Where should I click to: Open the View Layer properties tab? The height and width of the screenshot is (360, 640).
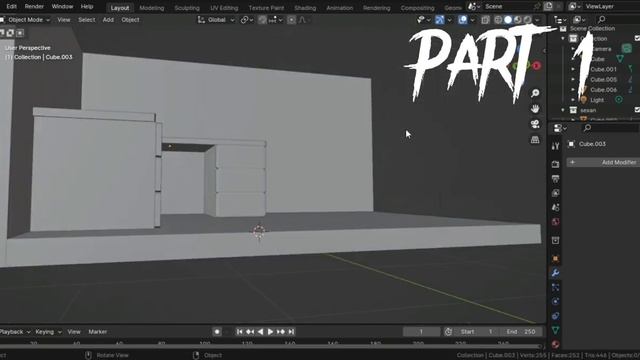555,193
